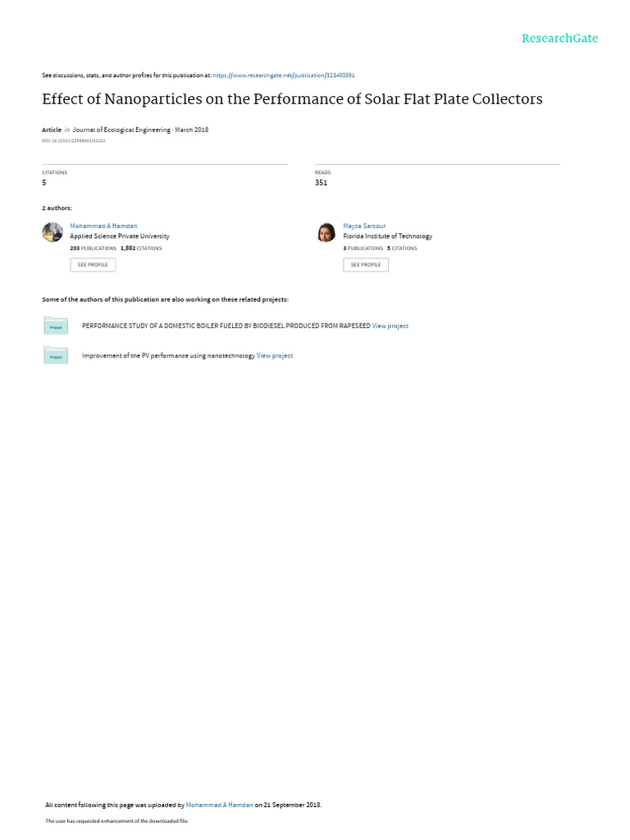The width and height of the screenshot is (630, 840).
Task: Click Applied Science Private University affiliation
Action: tap(120, 236)
